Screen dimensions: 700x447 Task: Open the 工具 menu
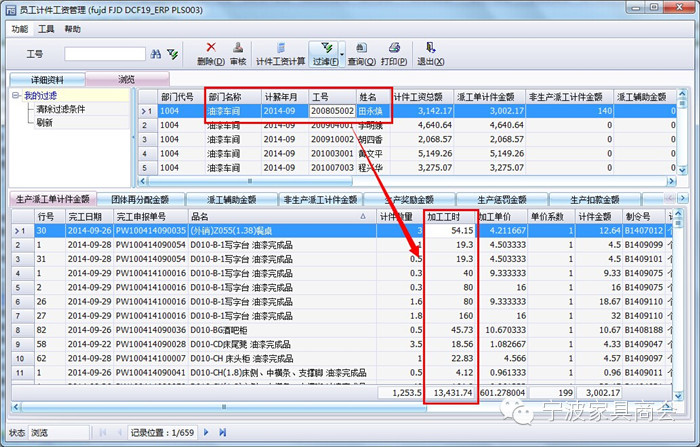tap(46, 29)
